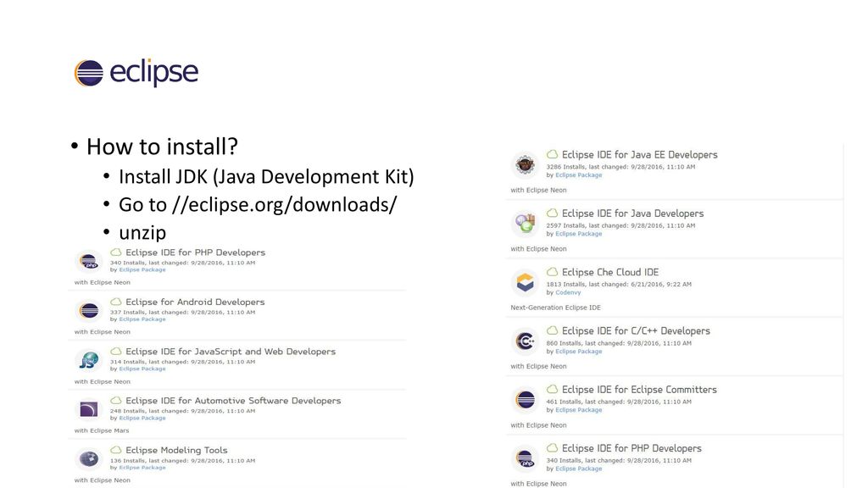868x488 pixels.
Task: Click the Android Developers package icon
Action: (88, 310)
